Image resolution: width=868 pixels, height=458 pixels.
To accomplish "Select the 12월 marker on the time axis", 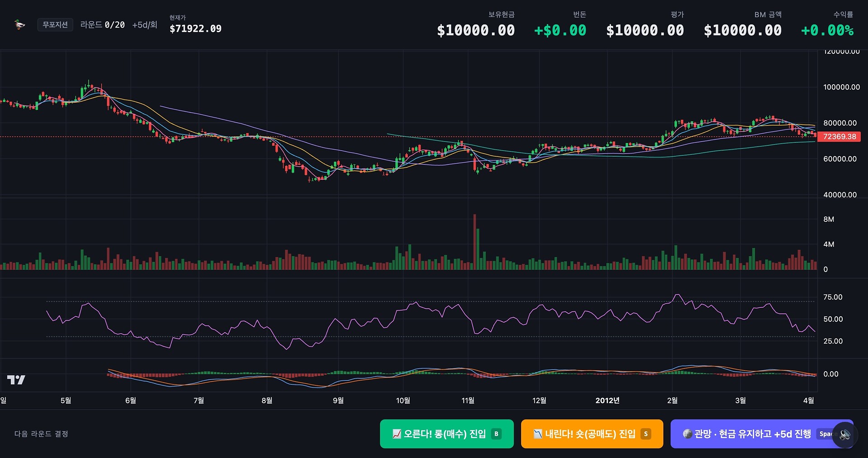I will pos(539,401).
